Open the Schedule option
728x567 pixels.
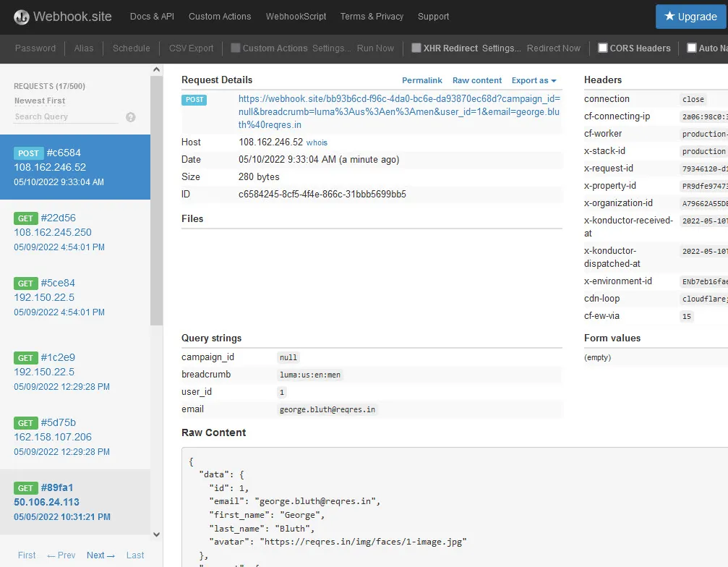[131, 48]
